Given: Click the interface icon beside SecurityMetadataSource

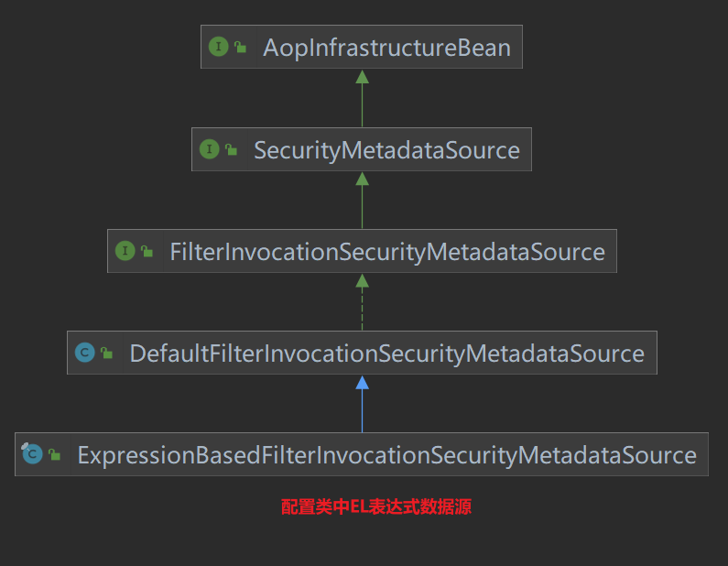Looking at the screenshot, I should point(209,149).
